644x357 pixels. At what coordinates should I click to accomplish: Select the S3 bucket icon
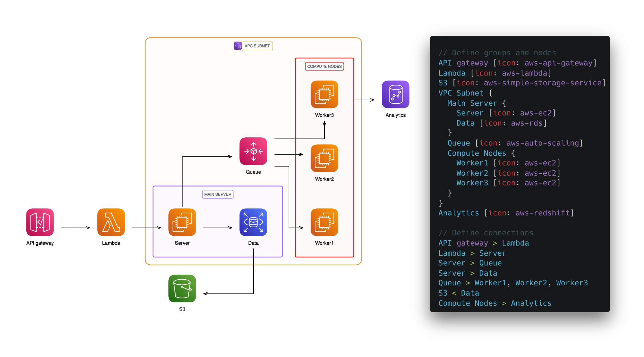pos(182,289)
